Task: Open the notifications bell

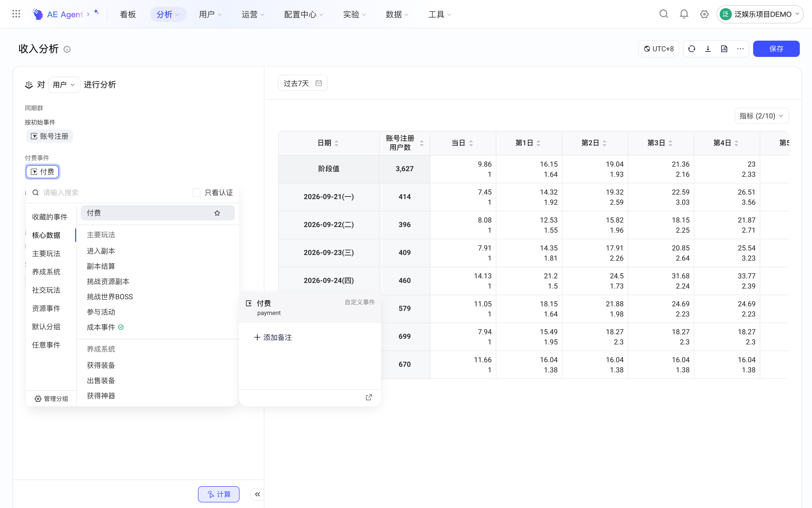Action: 684,14
